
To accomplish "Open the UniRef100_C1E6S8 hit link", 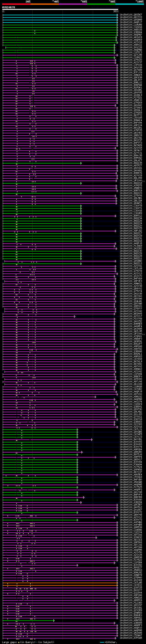I will (x=131, y=27).
